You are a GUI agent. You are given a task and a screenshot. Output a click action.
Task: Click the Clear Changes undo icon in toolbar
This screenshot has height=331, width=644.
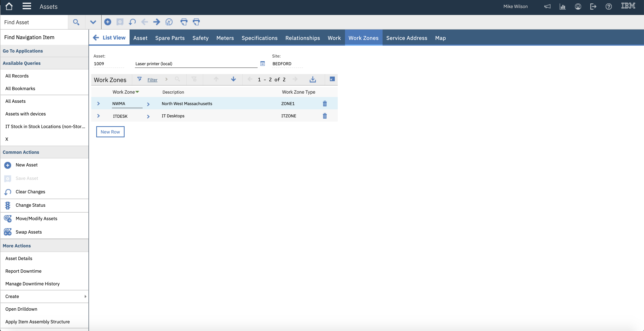click(x=132, y=22)
